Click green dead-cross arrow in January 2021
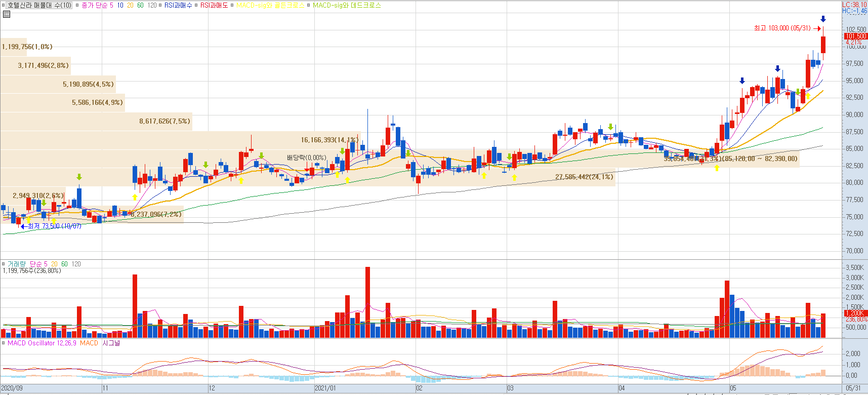The image size is (868, 395). pos(342,151)
